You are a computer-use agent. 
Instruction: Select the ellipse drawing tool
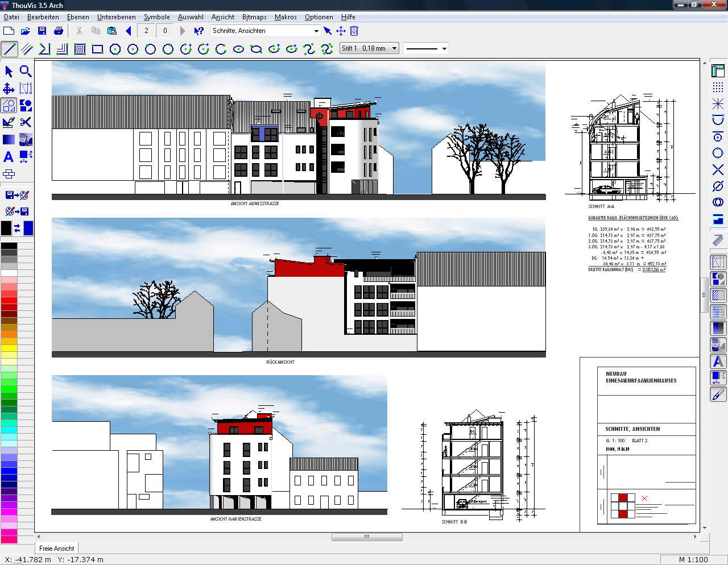(x=239, y=49)
